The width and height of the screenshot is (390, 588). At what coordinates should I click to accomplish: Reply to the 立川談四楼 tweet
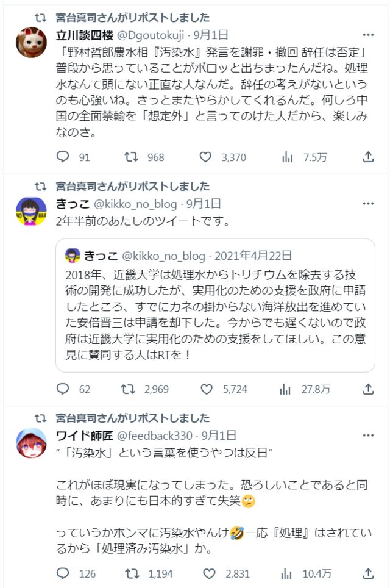63,157
